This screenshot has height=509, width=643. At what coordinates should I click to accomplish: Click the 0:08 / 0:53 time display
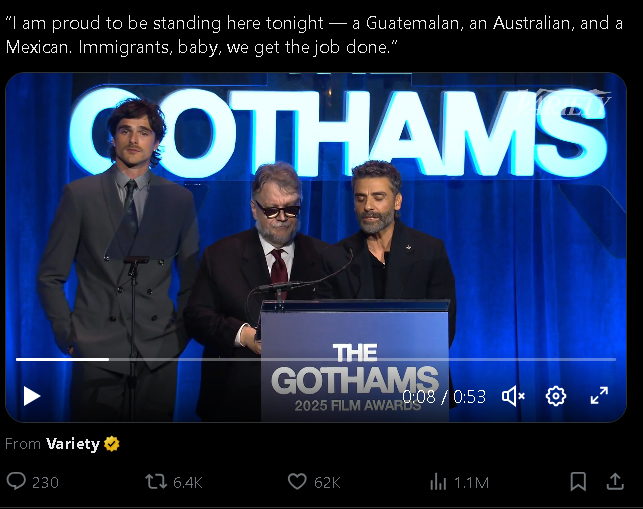[444, 397]
